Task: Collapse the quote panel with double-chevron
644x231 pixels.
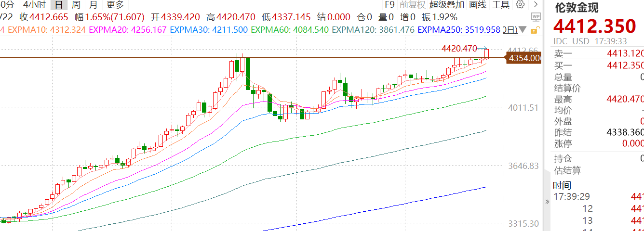Action: pos(547,202)
